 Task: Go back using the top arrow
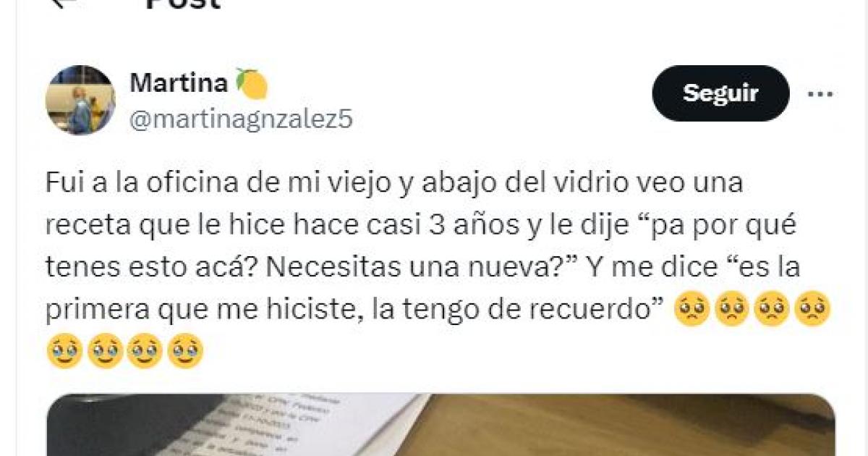(62, 2)
